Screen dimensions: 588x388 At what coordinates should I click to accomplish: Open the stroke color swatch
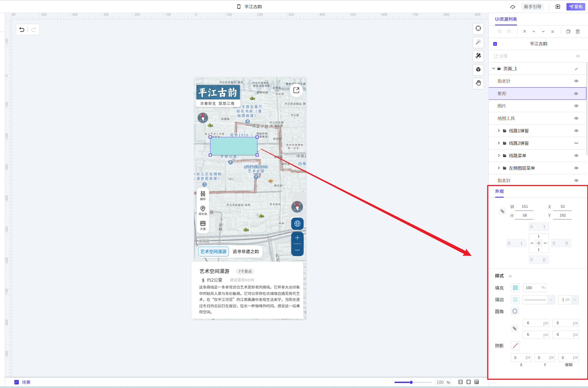coord(515,300)
